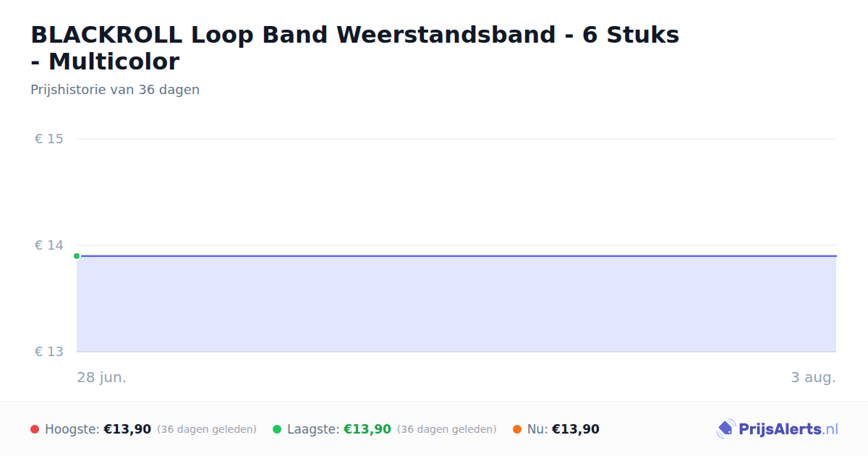Click the 36 dagen geleden note after Hoogste

pyautogui.click(x=207, y=429)
